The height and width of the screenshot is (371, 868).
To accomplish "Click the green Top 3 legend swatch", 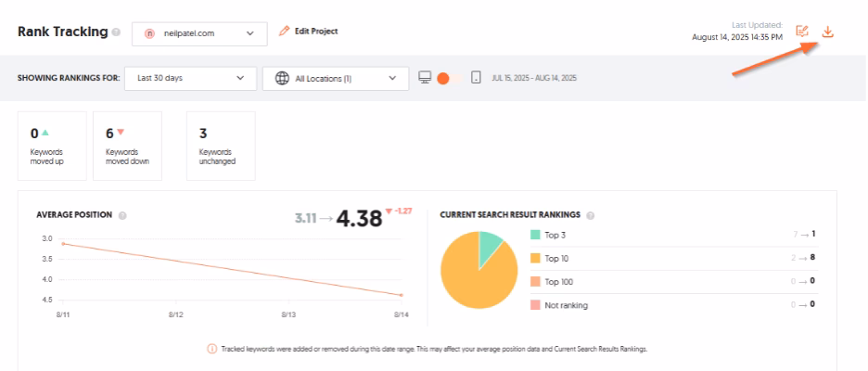I will click(535, 236).
